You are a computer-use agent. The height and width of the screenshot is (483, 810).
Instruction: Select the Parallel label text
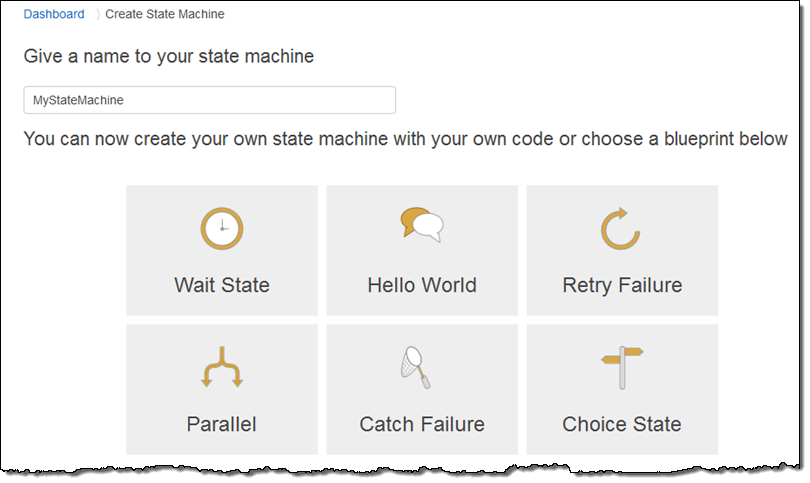click(x=221, y=424)
